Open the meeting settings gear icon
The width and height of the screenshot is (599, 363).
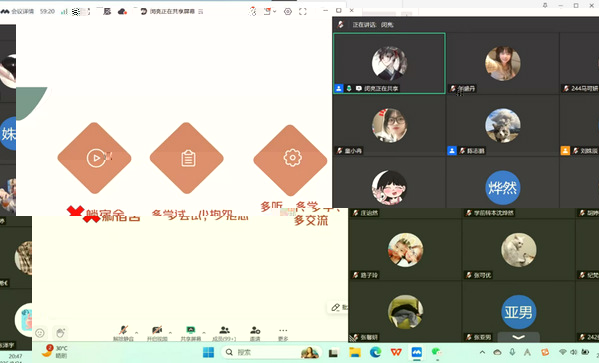288,11
